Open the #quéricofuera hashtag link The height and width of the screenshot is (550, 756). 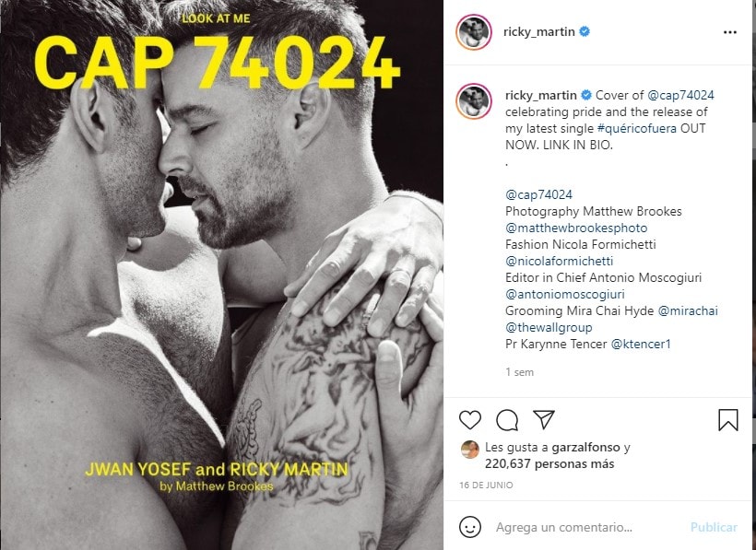tap(636, 129)
